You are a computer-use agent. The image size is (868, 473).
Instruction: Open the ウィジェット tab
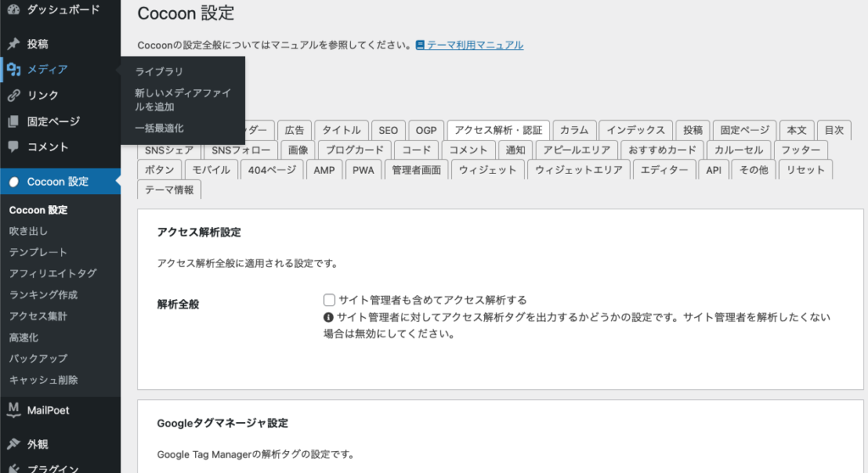tap(487, 170)
